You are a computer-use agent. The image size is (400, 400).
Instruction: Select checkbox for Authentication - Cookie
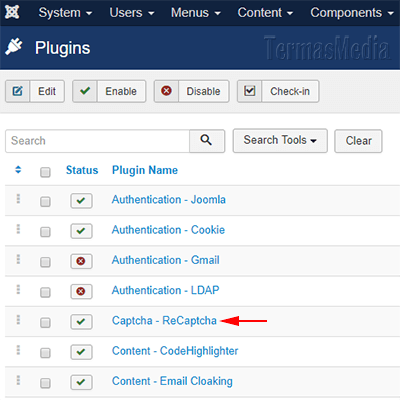(45, 232)
